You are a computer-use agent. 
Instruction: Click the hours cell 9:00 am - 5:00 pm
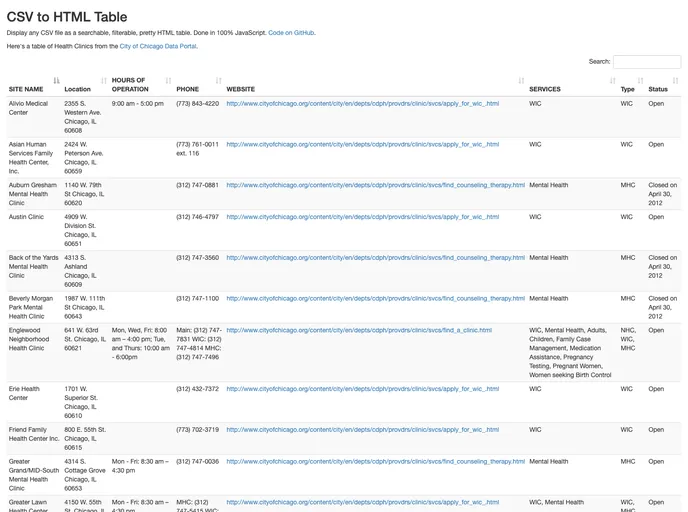pos(138,104)
